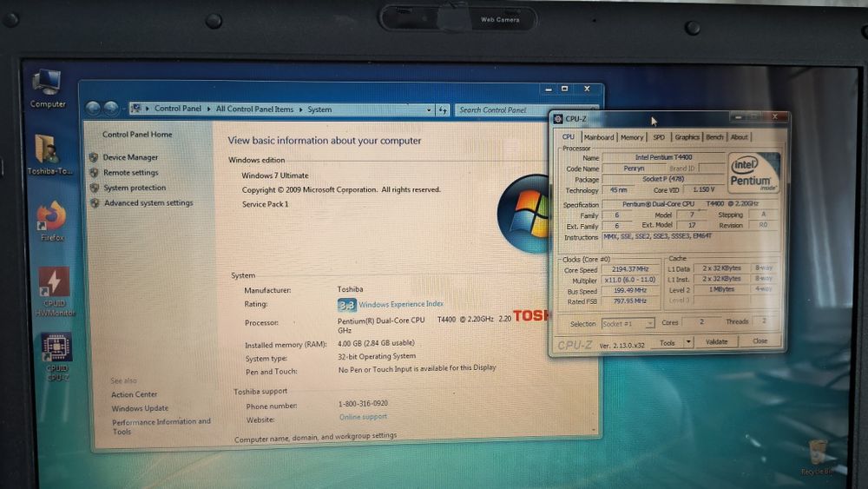
Task: Click the CPU-Z title bar app icon
Action: 558,118
